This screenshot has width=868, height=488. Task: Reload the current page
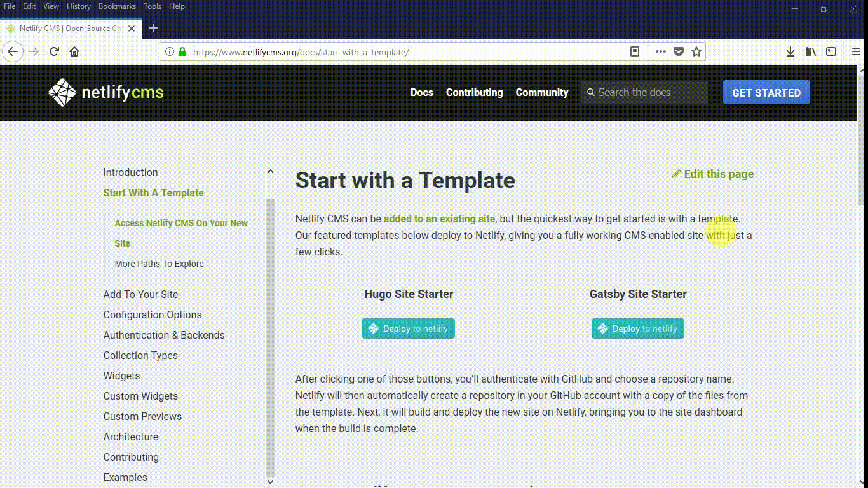[54, 51]
